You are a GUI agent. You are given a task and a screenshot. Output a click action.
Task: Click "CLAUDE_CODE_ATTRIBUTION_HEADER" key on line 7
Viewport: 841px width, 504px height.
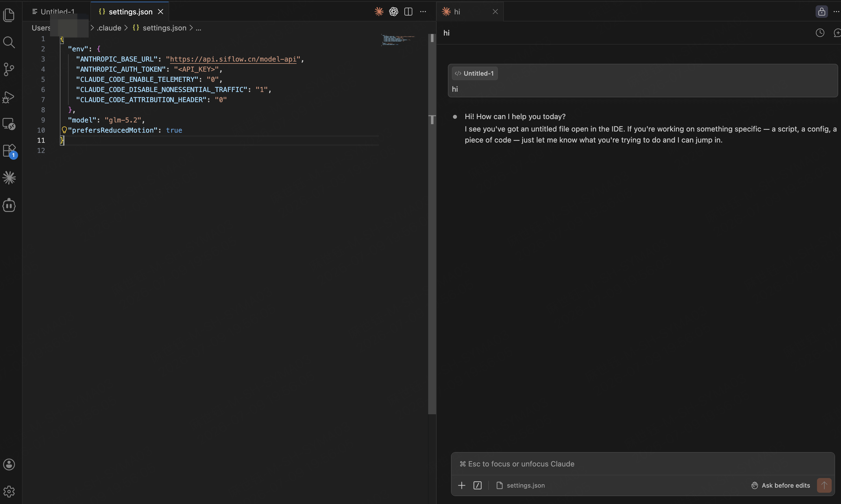coord(141,100)
